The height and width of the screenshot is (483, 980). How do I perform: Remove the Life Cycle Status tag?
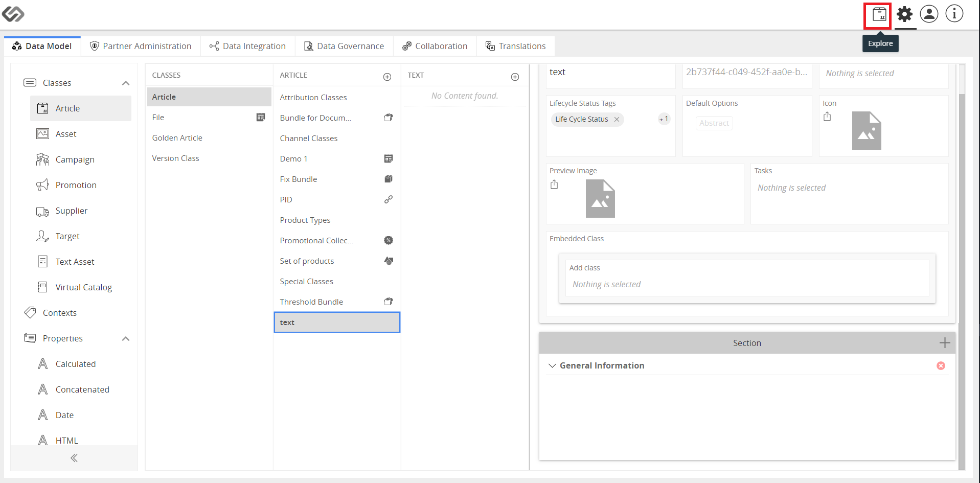(x=617, y=119)
